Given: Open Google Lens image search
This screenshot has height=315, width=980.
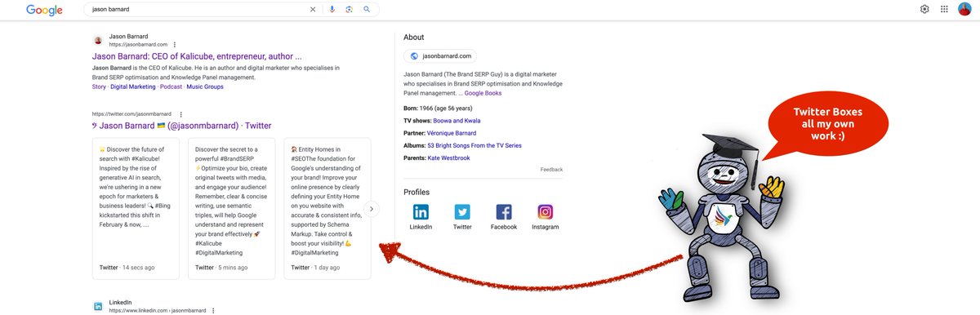Looking at the screenshot, I should click(x=349, y=9).
